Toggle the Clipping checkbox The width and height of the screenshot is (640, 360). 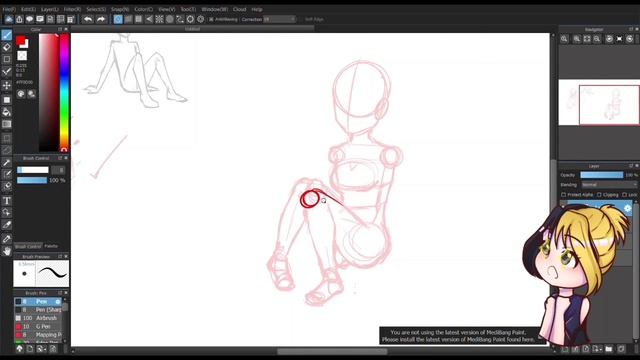(x=599, y=195)
